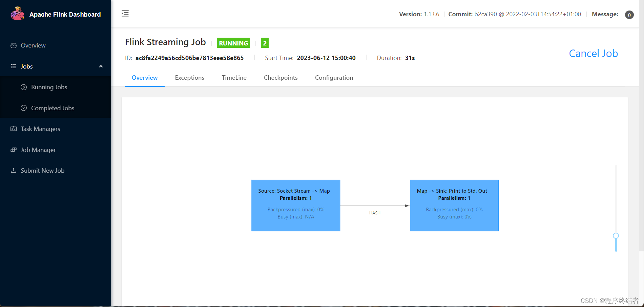Select the job Overview tab
The height and width of the screenshot is (307, 644).
pos(145,78)
